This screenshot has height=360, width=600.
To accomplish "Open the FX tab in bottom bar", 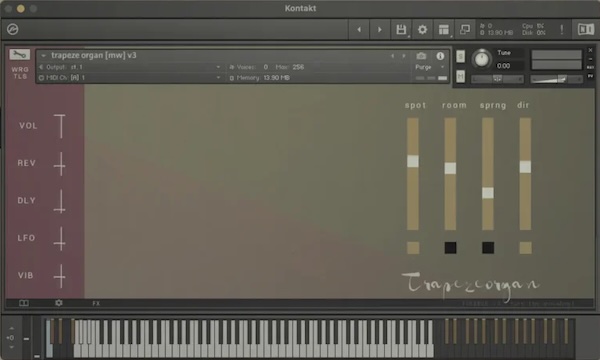I will click(x=96, y=303).
